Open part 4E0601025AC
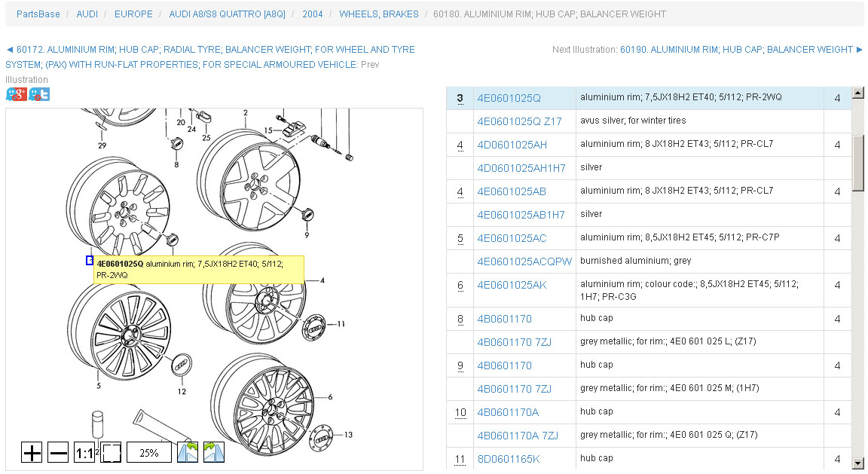This screenshot has height=474, width=868. (512, 239)
